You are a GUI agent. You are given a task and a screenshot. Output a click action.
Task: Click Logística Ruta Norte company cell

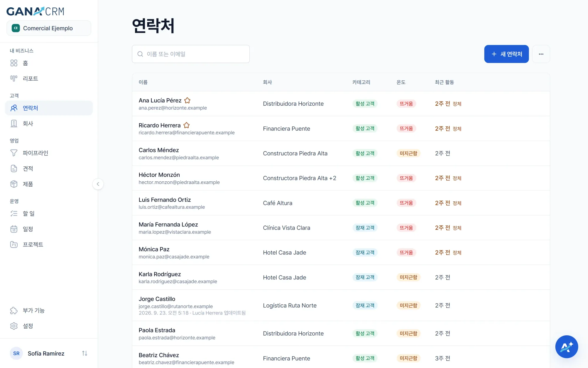coord(290,306)
